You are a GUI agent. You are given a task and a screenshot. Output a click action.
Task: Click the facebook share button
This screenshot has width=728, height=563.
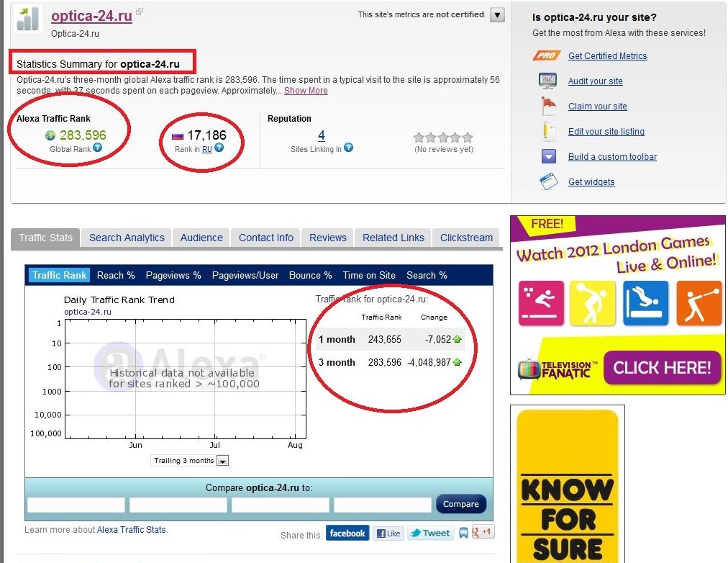(x=347, y=533)
